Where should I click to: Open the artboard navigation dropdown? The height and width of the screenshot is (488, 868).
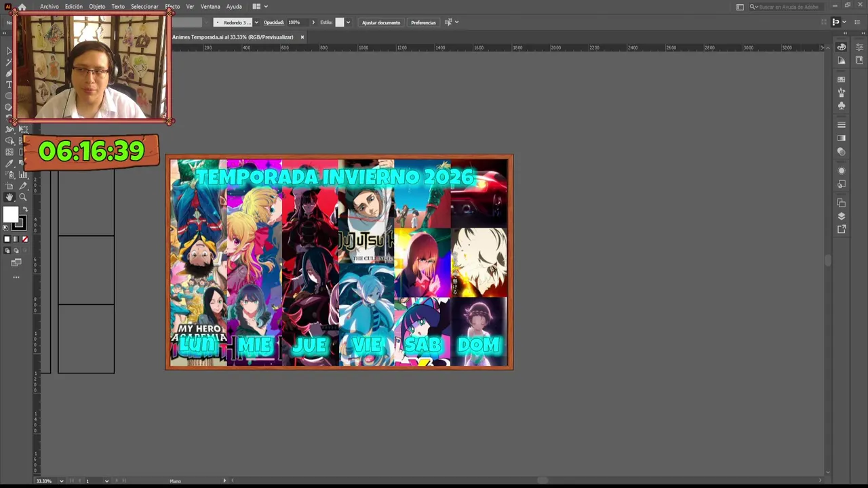click(106, 481)
